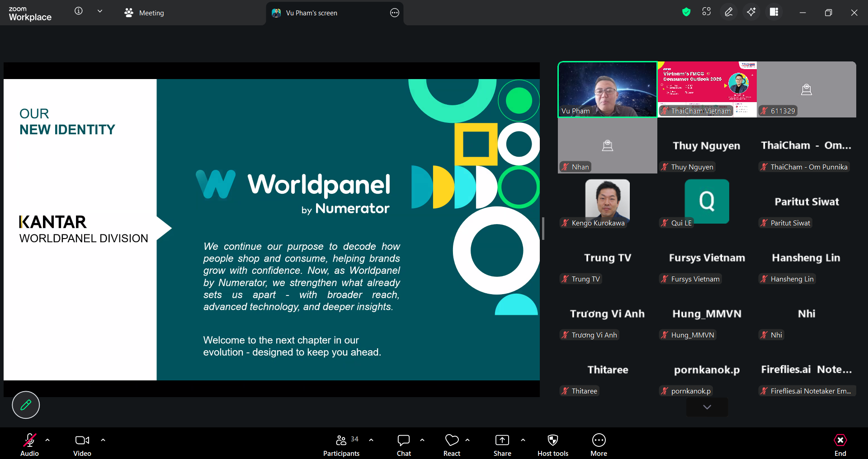End the meeting
Screen dimensions: 868x459
tap(840, 444)
